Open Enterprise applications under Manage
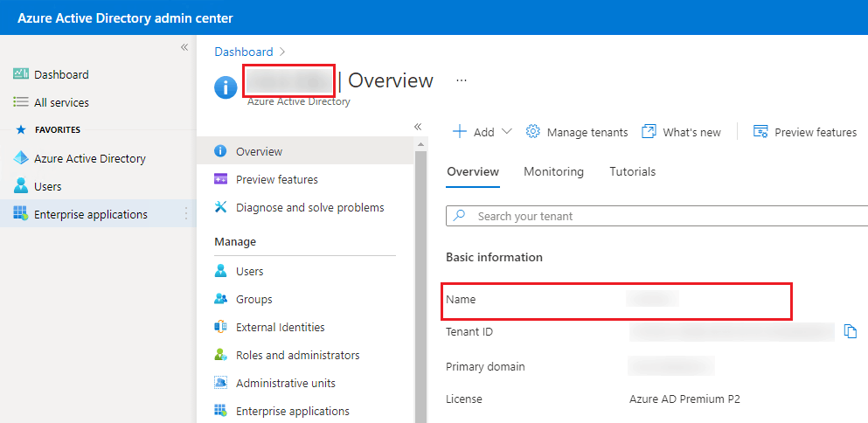 (x=293, y=411)
